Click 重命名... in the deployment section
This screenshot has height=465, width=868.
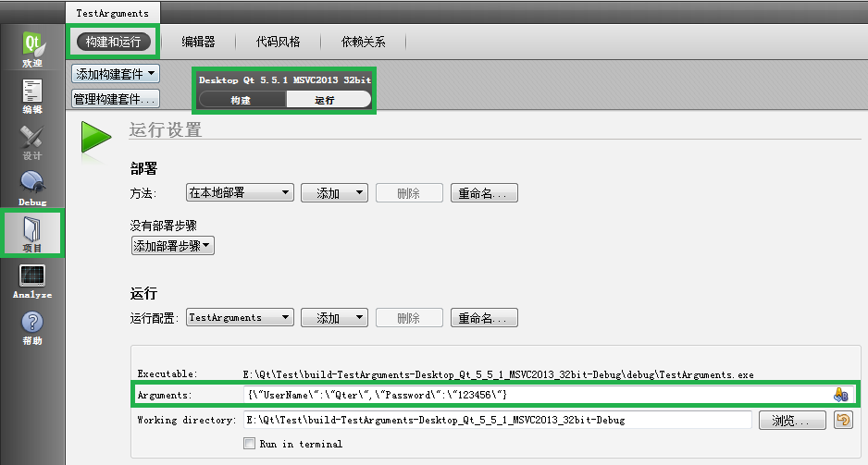tap(484, 193)
